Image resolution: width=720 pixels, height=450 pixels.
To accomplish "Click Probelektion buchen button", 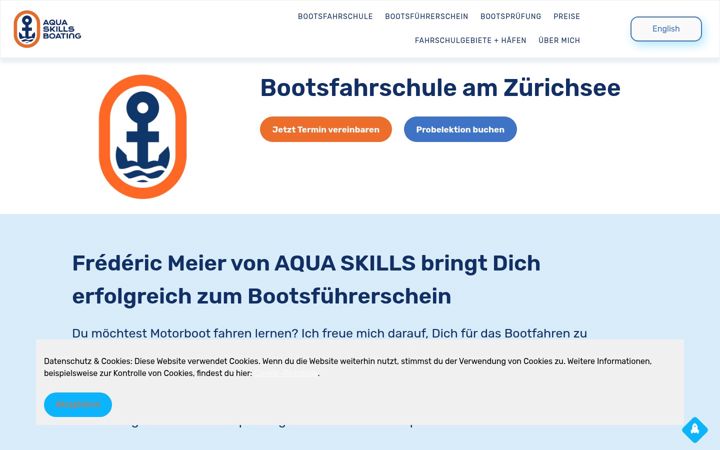I will point(460,129).
